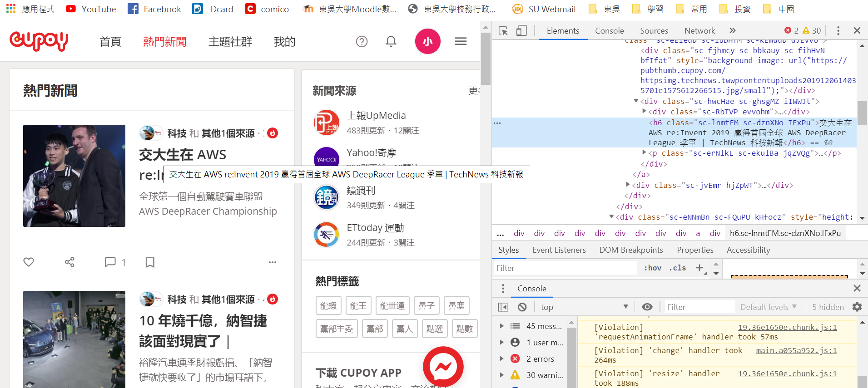Switch to the DevTools Console tab
This screenshot has height=388, width=868.
(610, 30)
